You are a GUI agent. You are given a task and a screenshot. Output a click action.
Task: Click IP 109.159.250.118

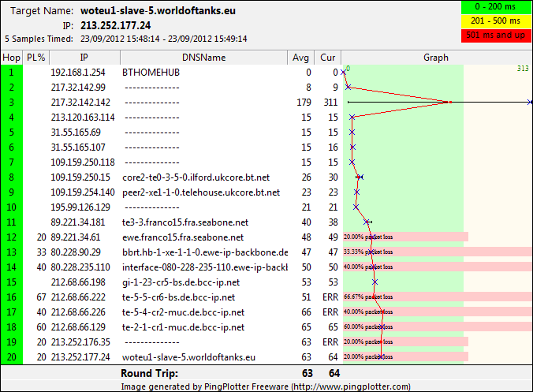(83, 162)
